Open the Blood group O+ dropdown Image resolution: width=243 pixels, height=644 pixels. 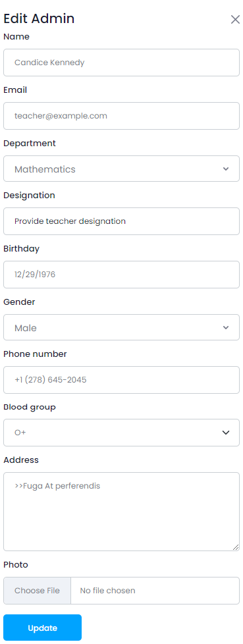pos(121,433)
